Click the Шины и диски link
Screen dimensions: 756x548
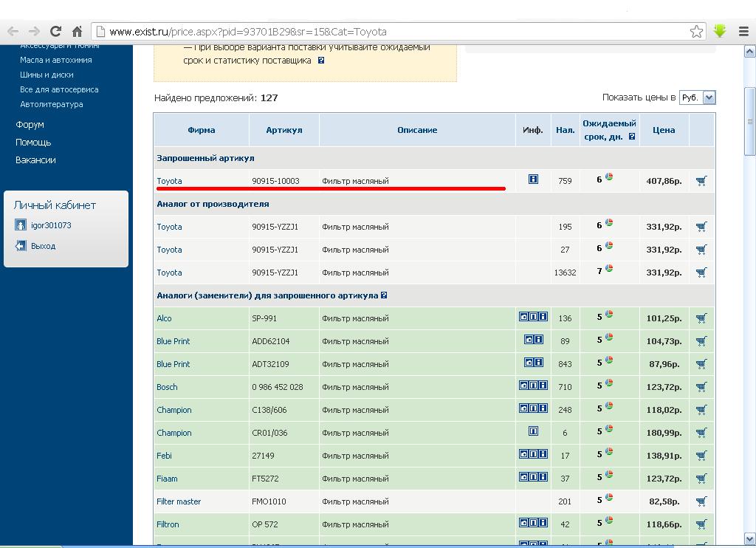(x=47, y=75)
